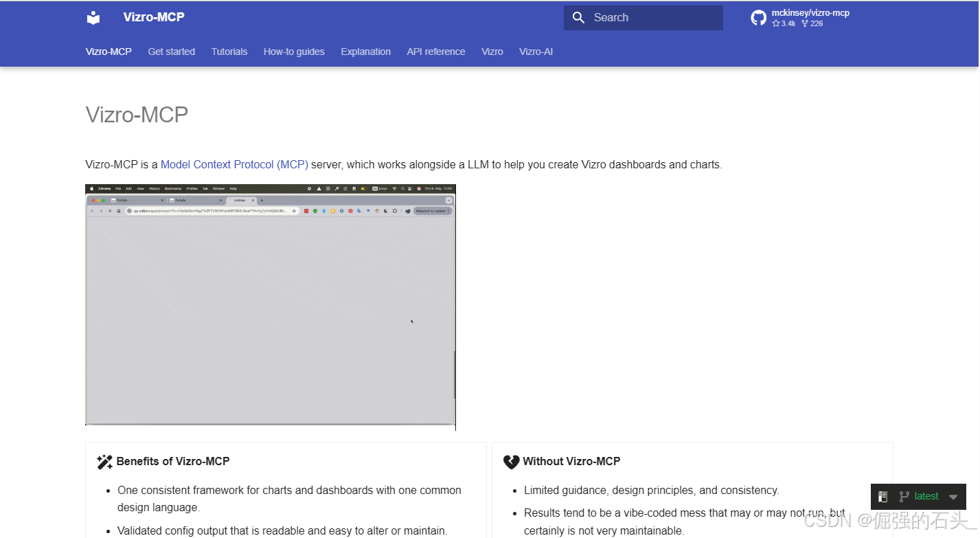Switch to the Tutorials tab
This screenshot has height=538, width=980.
coord(229,52)
